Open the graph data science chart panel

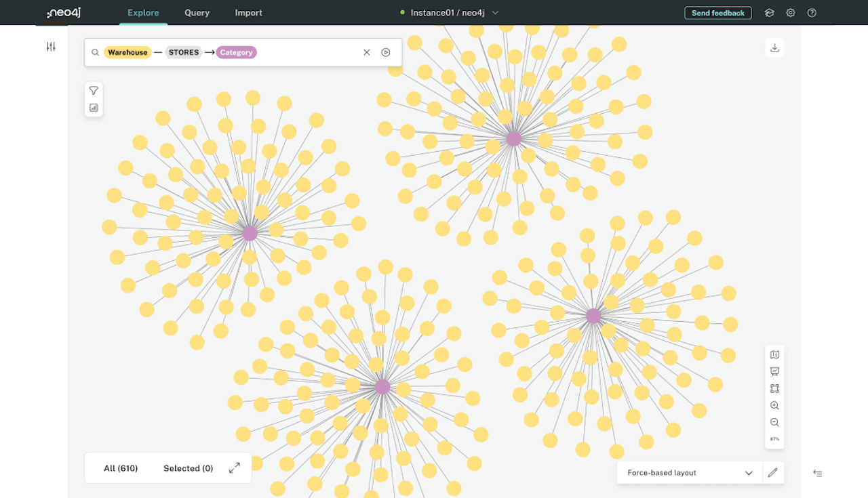tap(94, 108)
